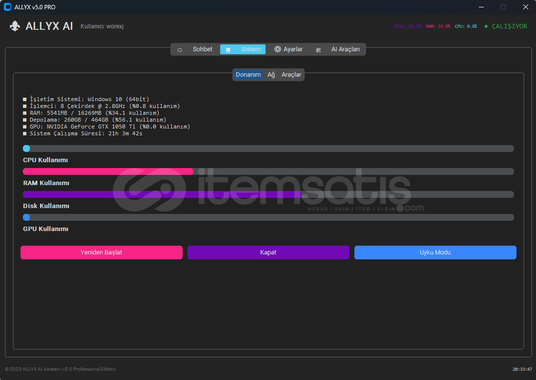This screenshot has width=536, height=380.
Task: Open the Ağ sub-tab
Action: point(271,74)
